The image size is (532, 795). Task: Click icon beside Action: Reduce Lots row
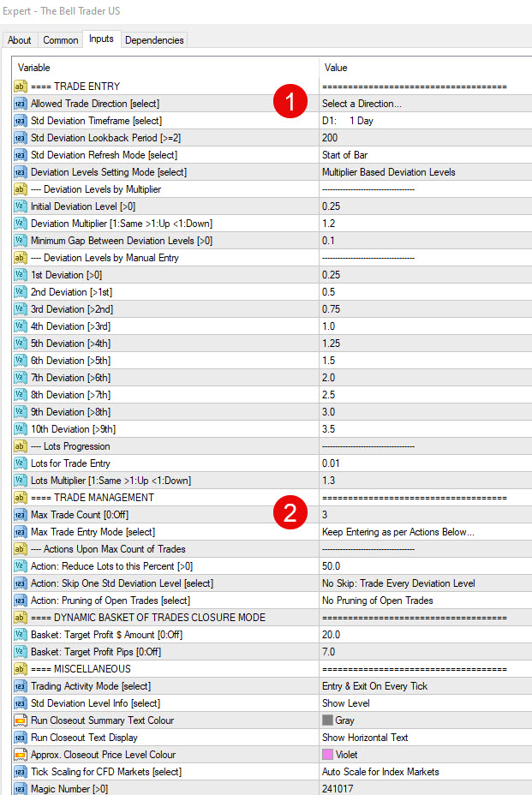[20, 566]
